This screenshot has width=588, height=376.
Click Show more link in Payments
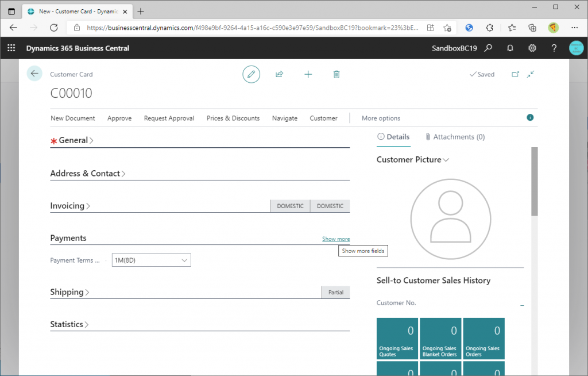pos(336,239)
